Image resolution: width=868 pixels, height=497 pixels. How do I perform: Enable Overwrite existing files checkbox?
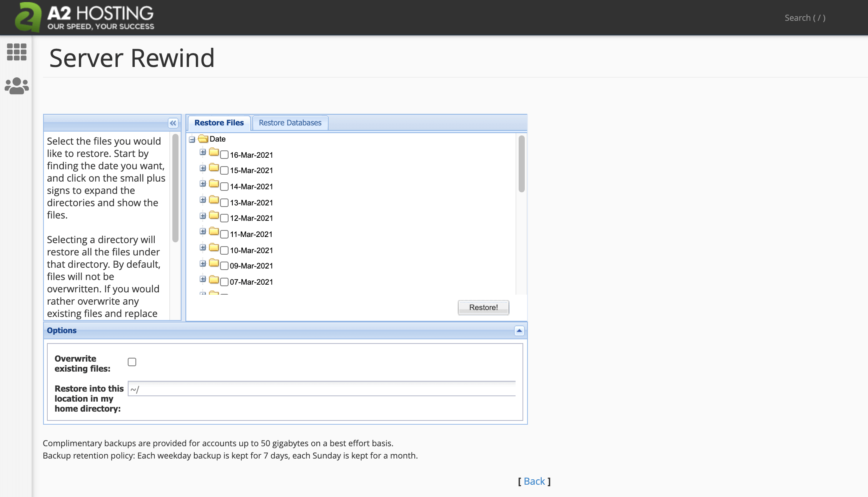[x=132, y=362]
